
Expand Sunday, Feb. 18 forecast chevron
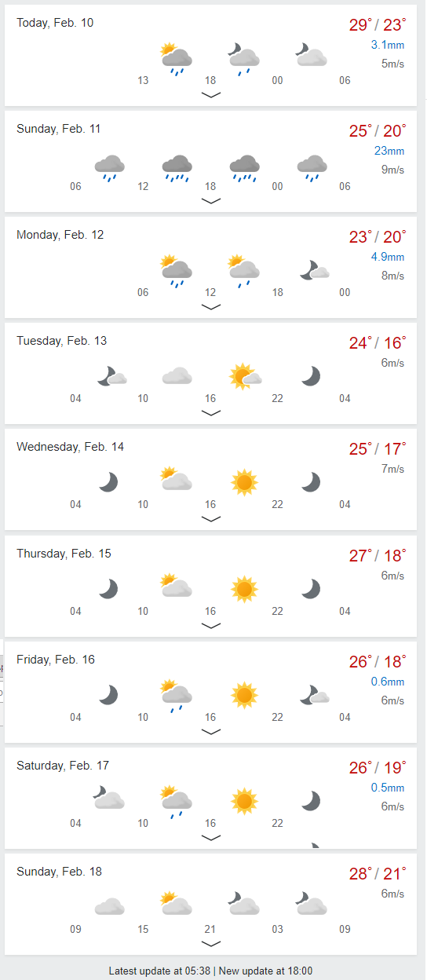click(211, 944)
